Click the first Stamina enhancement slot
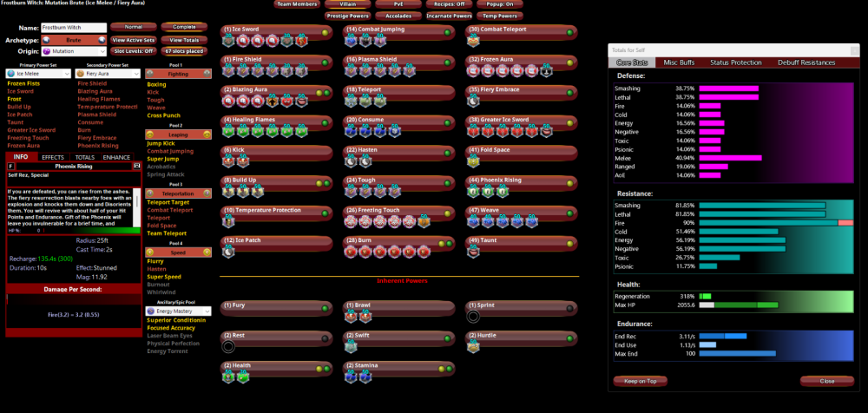This screenshot has width=868, height=413. point(351,377)
